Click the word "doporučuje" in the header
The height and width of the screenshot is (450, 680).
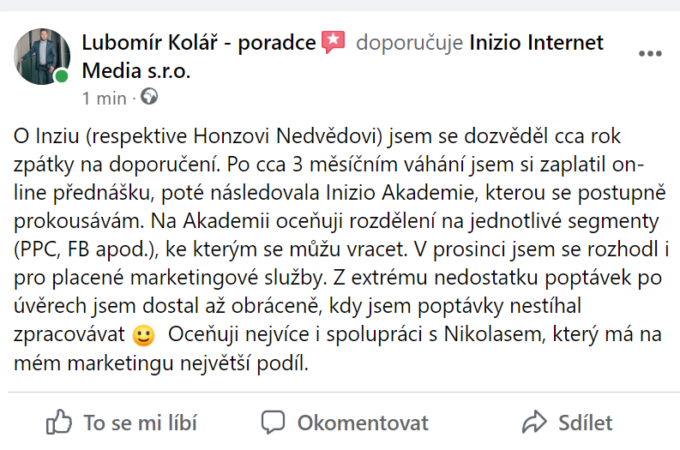[409, 43]
